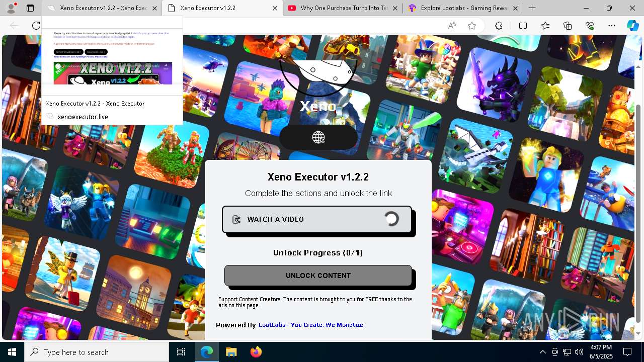Open File Explorer from taskbar

click(x=231, y=352)
